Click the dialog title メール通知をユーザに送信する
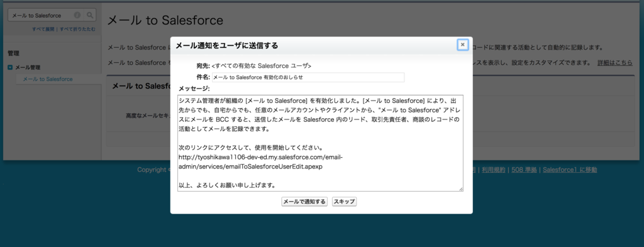 (x=226, y=45)
